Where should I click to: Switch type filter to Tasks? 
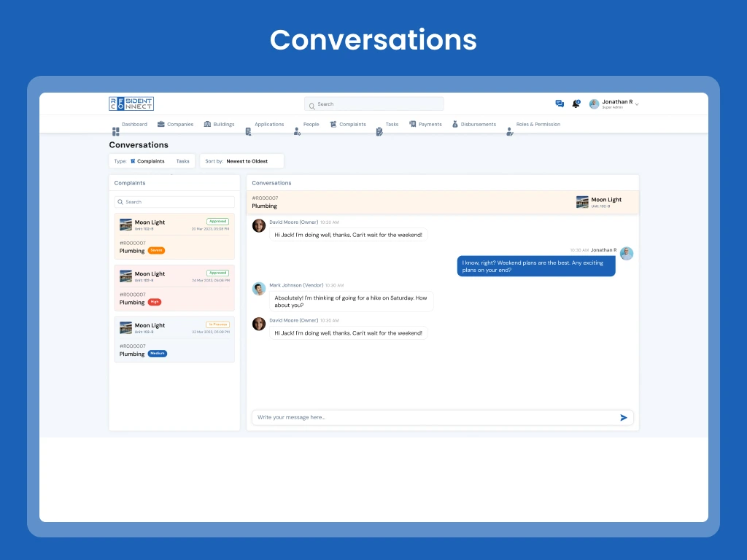pyautogui.click(x=182, y=161)
